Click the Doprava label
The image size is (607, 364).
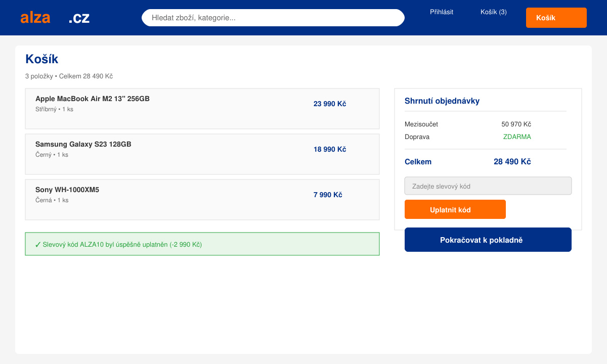click(x=417, y=136)
